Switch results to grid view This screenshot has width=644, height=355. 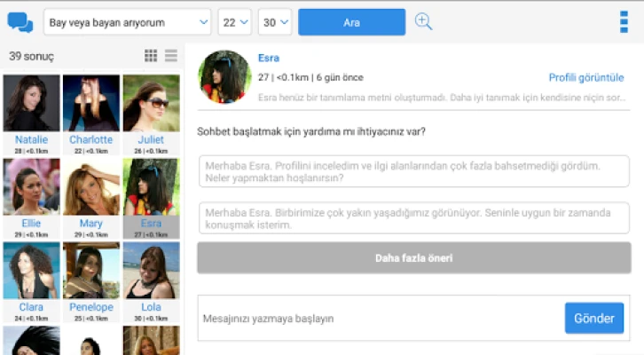[x=151, y=56]
